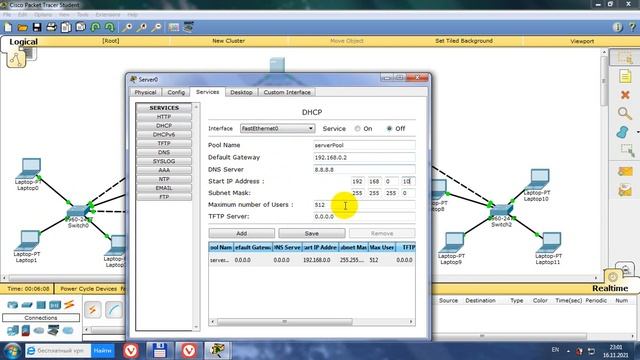The image size is (640, 360).
Task: Open the network information icon
Action: (618, 27)
